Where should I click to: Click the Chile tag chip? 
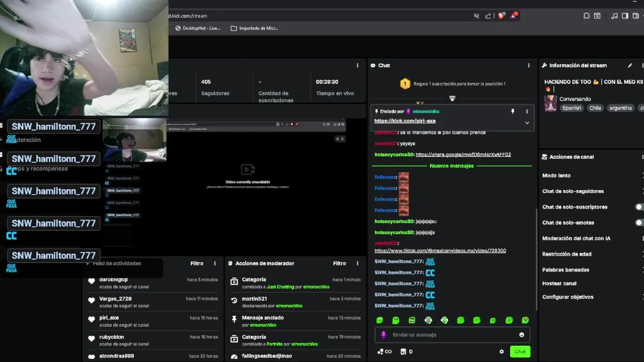pyautogui.click(x=595, y=108)
